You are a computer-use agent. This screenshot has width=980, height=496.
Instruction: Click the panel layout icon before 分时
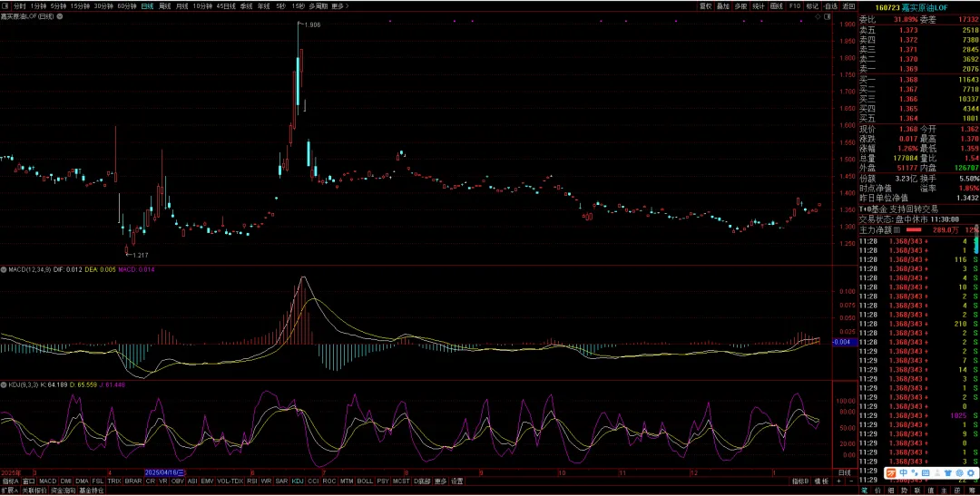pos(5,5)
